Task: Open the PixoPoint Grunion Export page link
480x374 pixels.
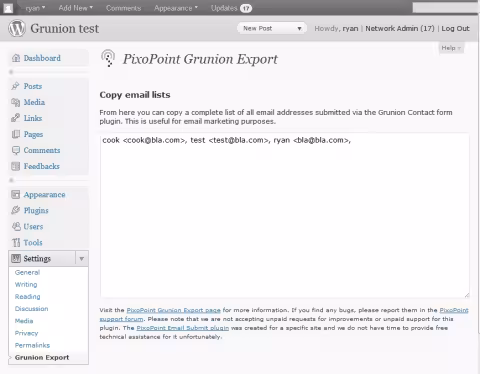Action: click(173, 310)
